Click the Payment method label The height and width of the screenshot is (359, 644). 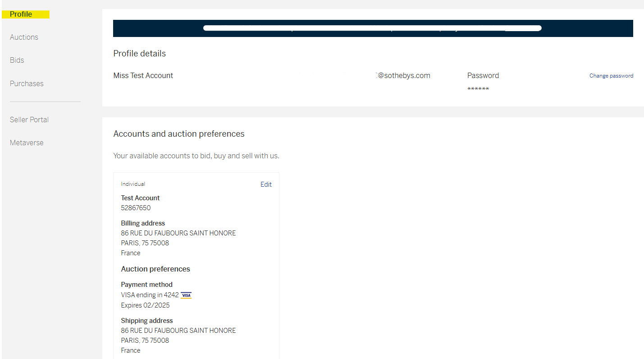pos(147,285)
